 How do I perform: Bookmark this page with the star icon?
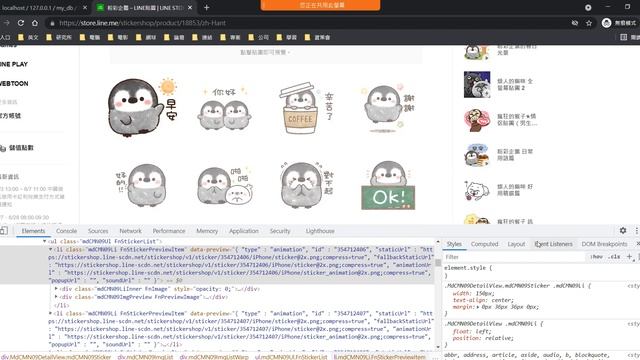(x=589, y=23)
